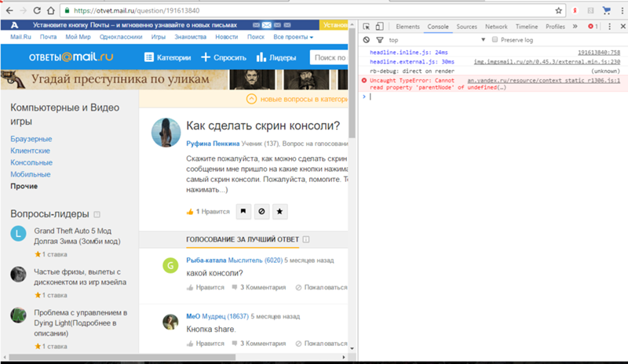Click the browser address bar URL
The width and height of the screenshot is (628, 364).
point(137,11)
